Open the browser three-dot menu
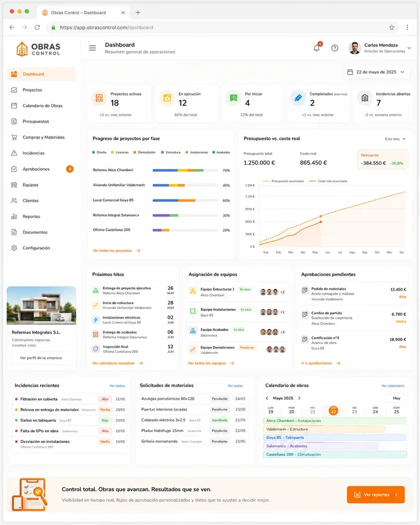This screenshot has height=525, width=420. [407, 27]
